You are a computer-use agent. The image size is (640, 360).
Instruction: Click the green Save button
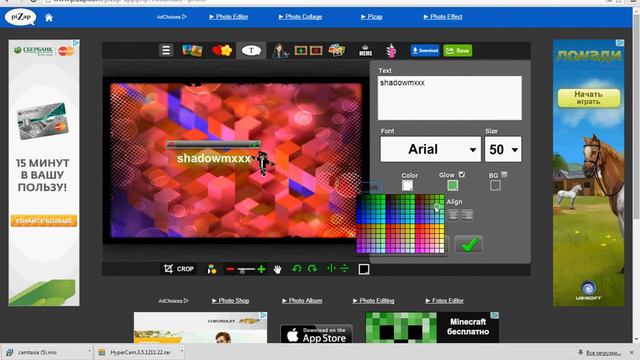tap(458, 50)
